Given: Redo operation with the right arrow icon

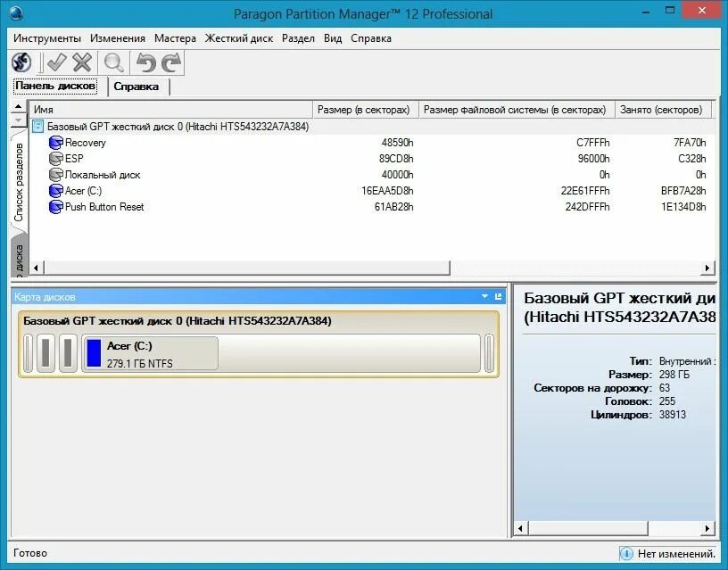Looking at the screenshot, I should (x=172, y=62).
